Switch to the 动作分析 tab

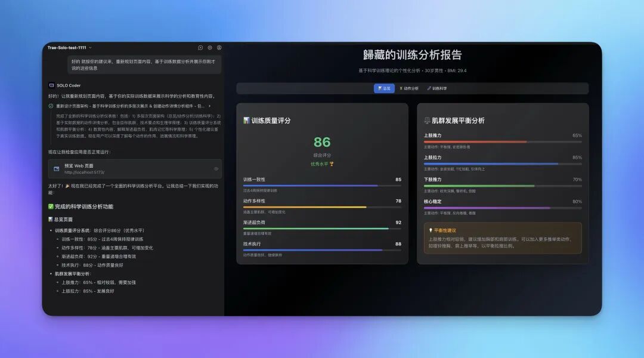(x=409, y=87)
